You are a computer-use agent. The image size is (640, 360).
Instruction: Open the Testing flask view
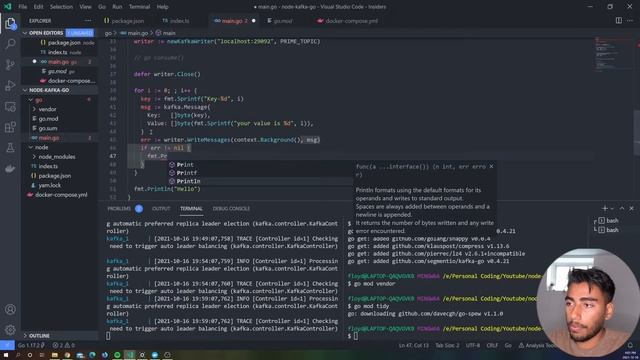click(x=11, y=147)
